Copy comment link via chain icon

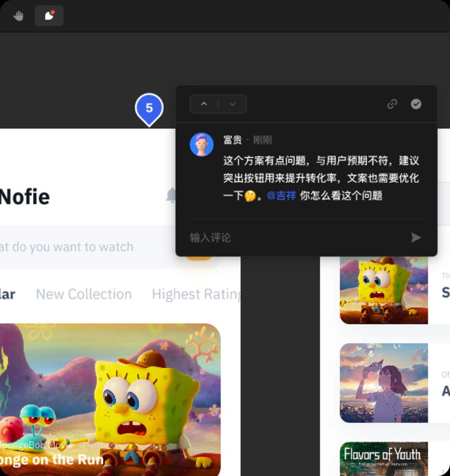392,104
